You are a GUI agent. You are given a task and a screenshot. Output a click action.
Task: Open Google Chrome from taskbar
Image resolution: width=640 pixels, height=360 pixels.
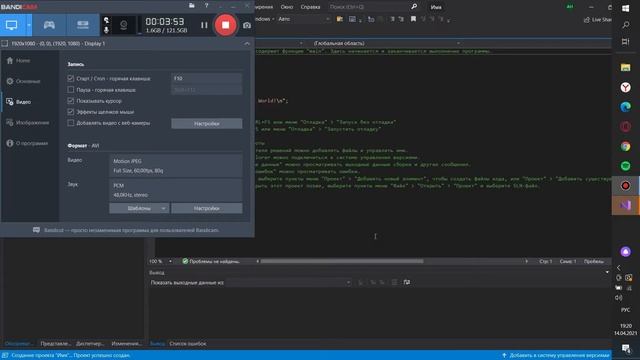[626, 146]
